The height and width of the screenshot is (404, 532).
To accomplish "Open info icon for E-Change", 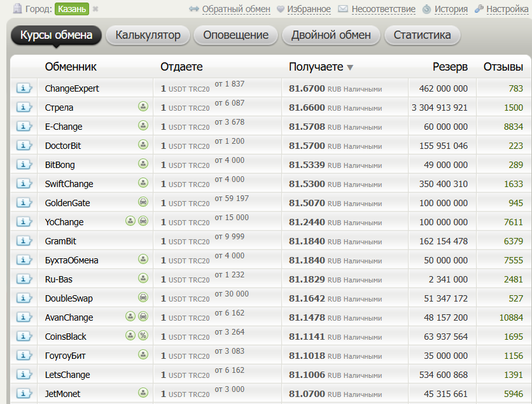I will click(24, 126).
